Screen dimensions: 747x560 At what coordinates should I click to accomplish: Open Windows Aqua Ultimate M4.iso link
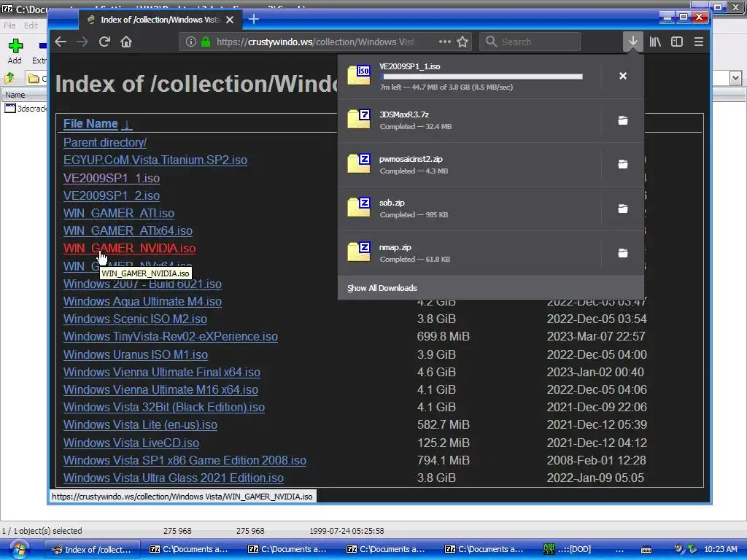[142, 301]
